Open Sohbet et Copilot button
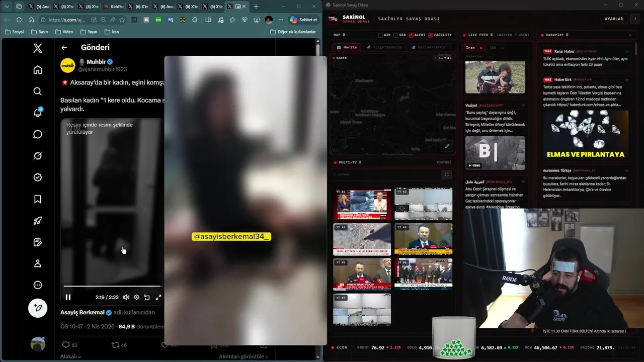The height and width of the screenshot is (362, 644). [x=303, y=20]
